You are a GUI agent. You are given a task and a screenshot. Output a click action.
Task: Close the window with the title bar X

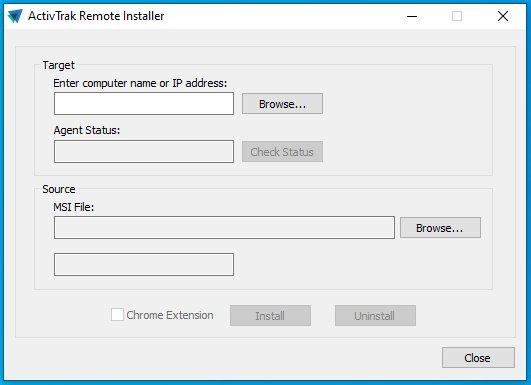[x=503, y=16]
